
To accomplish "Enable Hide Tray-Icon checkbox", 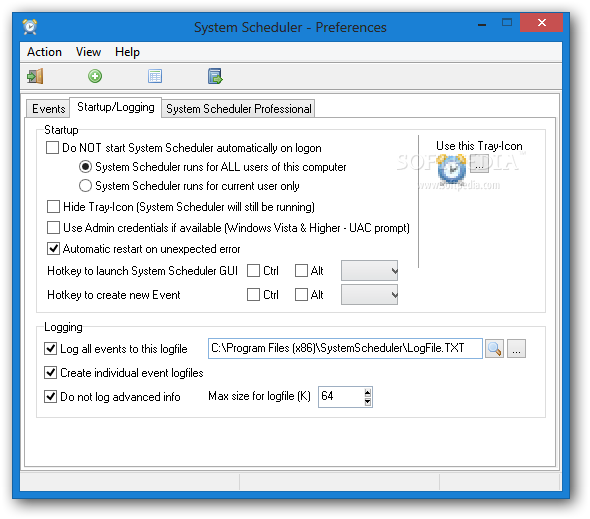I will [x=53, y=207].
